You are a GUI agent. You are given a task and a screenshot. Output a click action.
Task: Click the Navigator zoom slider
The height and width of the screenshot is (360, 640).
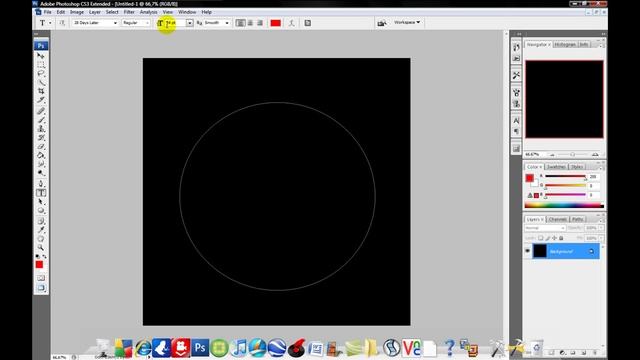click(572, 155)
